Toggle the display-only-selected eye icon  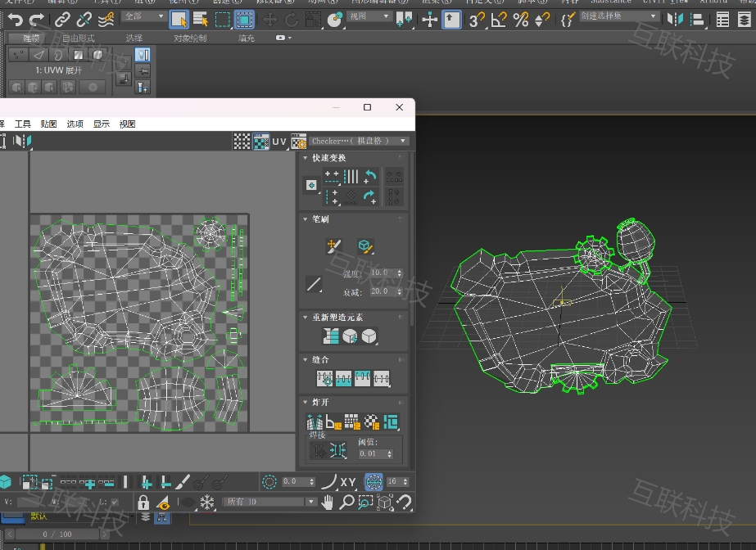(164, 503)
